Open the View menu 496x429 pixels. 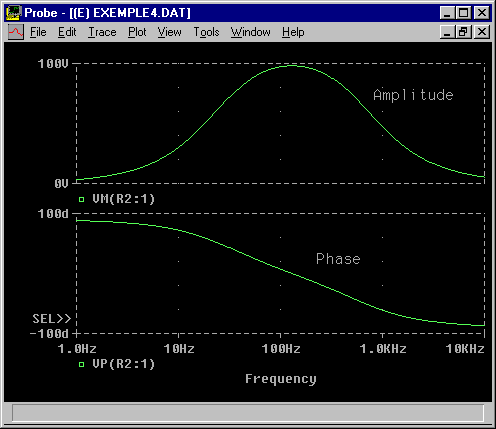pos(169,32)
